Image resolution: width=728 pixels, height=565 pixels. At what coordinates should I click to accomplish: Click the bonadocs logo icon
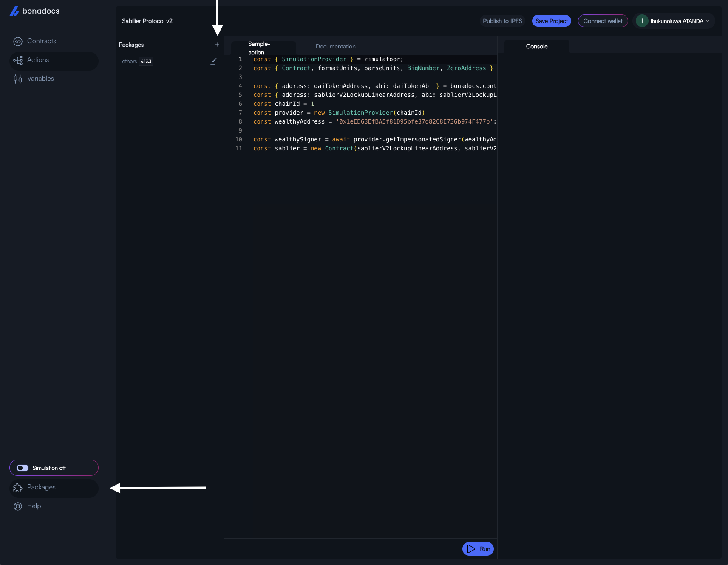[14, 11]
